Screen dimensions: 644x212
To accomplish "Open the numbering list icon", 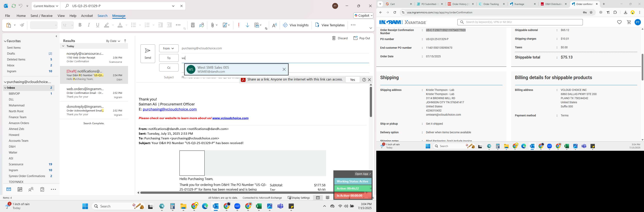I will click(x=147, y=25).
